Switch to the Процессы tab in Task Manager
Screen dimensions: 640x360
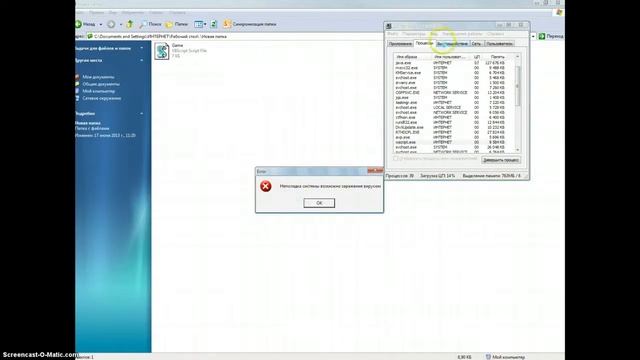pyautogui.click(x=424, y=43)
